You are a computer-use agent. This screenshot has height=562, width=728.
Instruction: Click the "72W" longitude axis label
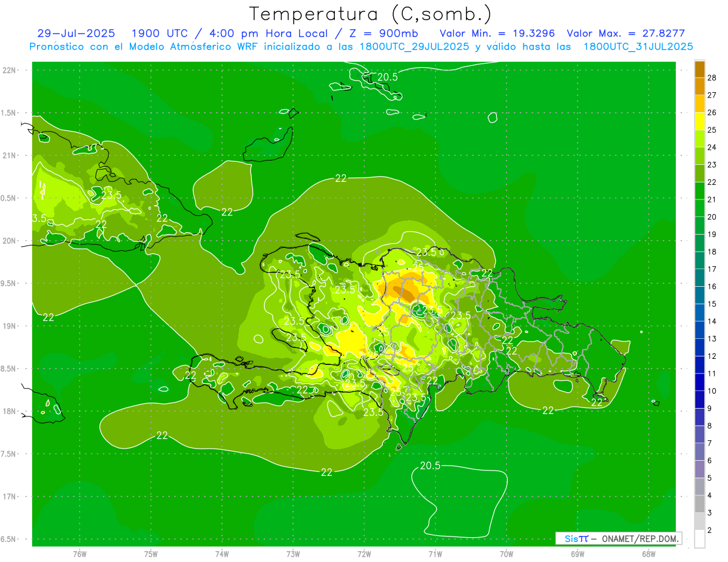click(365, 554)
